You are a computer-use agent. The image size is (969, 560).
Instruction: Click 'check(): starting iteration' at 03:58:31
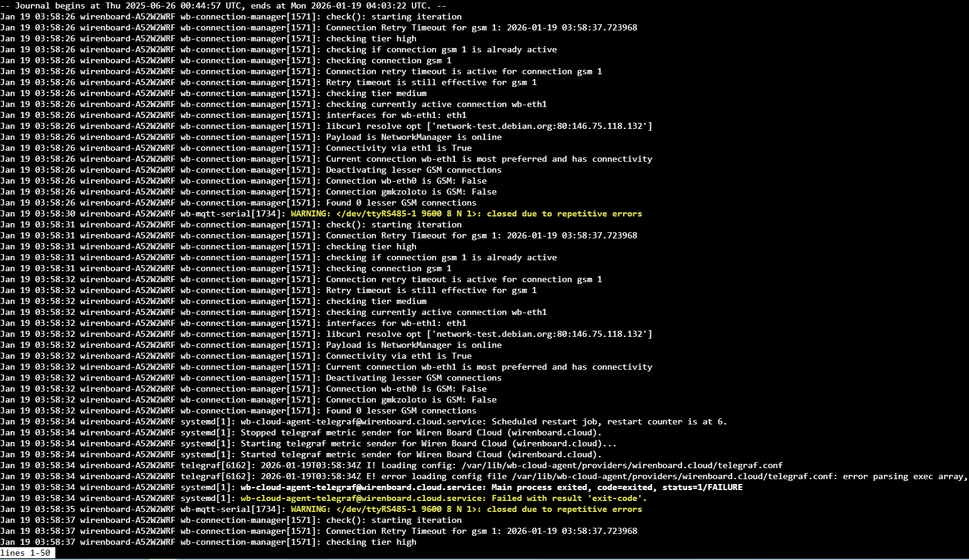tap(394, 224)
